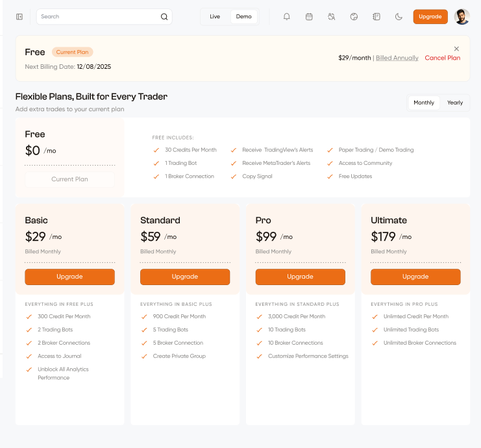Click 'Unlimted Credit Per Month' text
The height and width of the screenshot is (448, 481).
coord(416,316)
